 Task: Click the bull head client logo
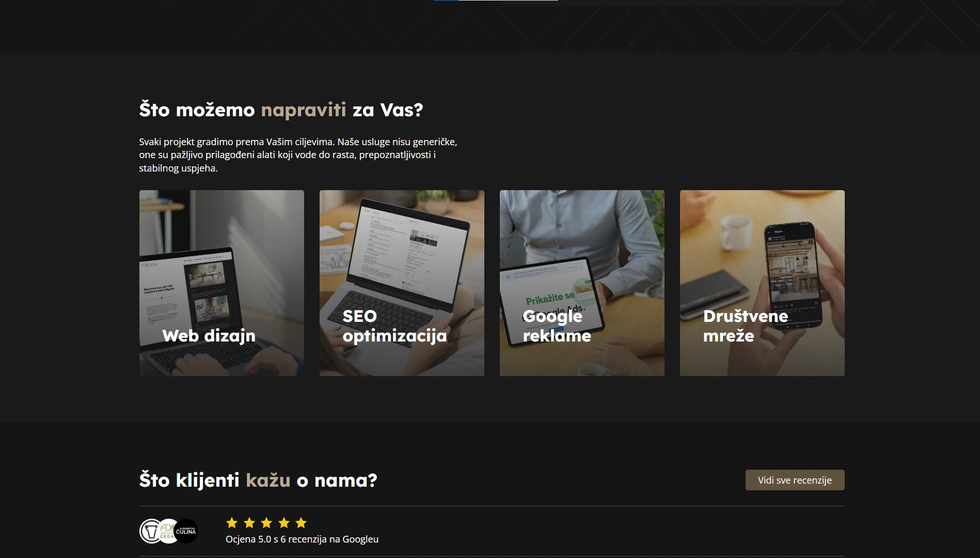151,531
